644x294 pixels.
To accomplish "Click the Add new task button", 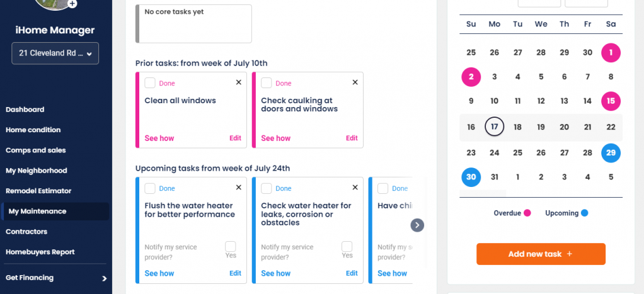I will 541,254.
